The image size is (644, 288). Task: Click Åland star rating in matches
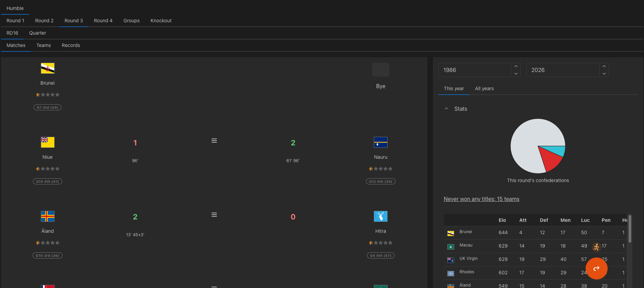[x=47, y=243]
